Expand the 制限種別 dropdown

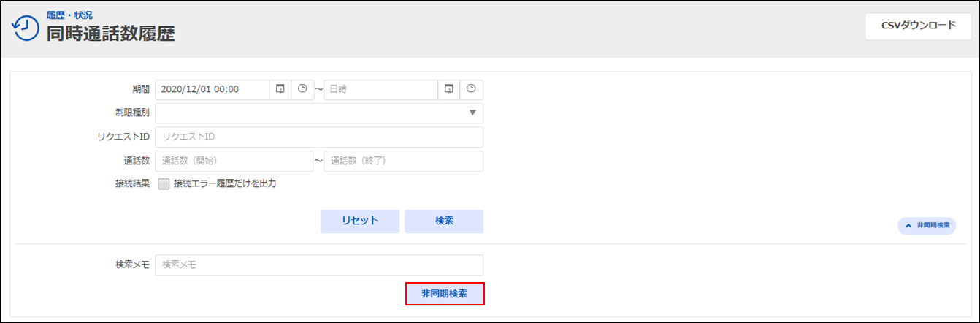[x=319, y=113]
